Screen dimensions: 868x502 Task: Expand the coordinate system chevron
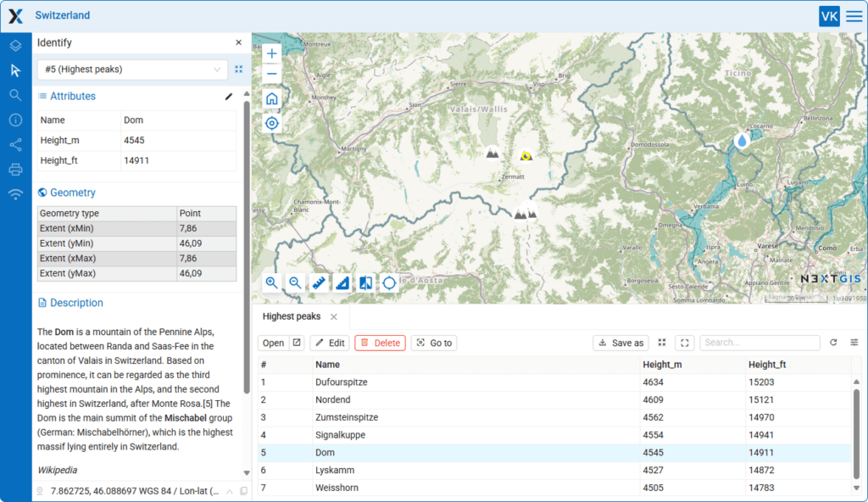pyautogui.click(x=229, y=491)
